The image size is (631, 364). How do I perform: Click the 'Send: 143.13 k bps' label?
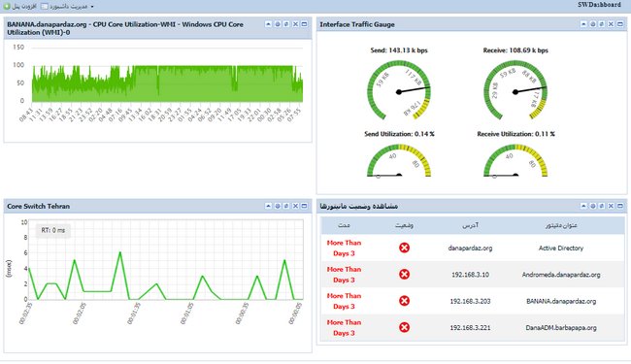coord(399,50)
